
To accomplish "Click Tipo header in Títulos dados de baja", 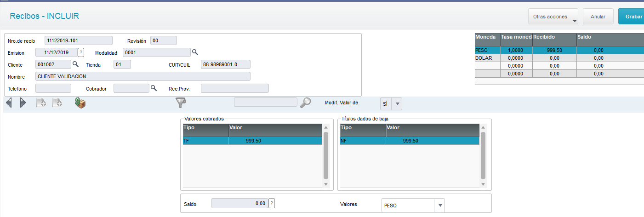I will point(363,130).
